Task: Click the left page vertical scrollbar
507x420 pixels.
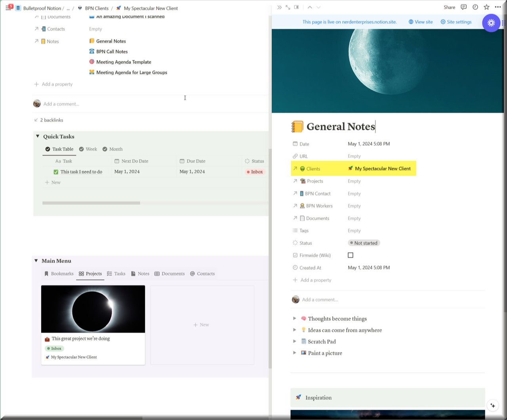Action: 270,258
